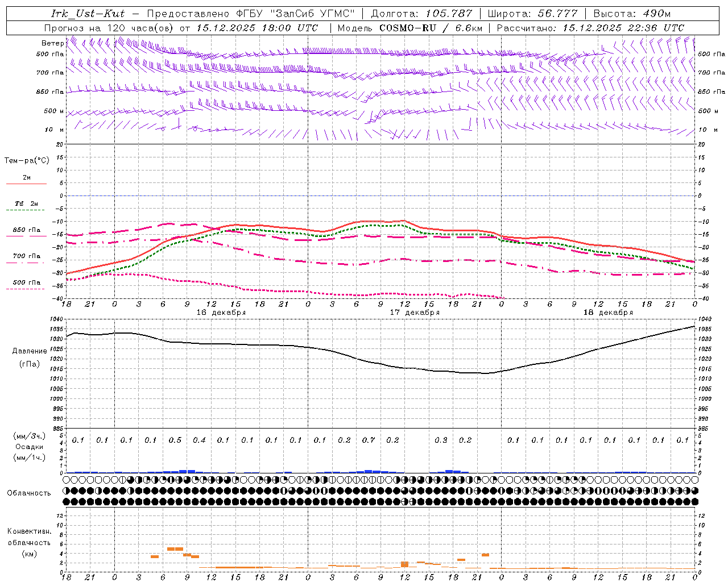Click the (мм/3ч.) units label
The height and width of the screenshot is (582, 728).
click(x=30, y=436)
